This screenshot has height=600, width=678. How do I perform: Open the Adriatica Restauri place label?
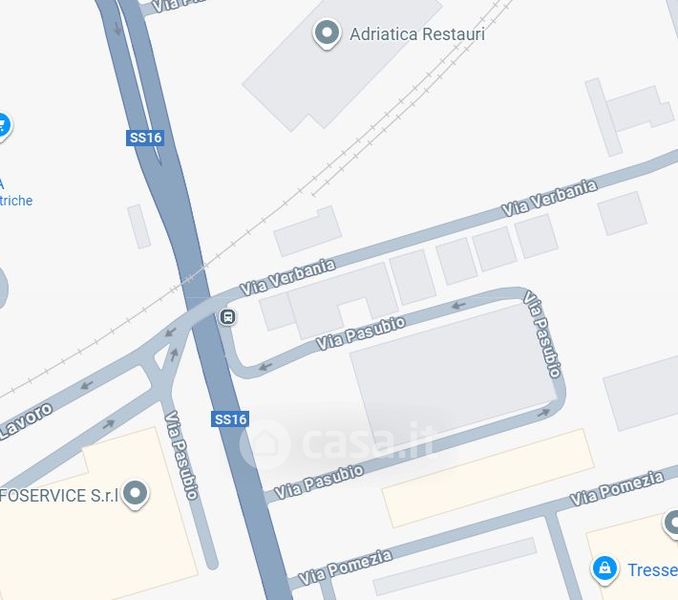coord(417,34)
